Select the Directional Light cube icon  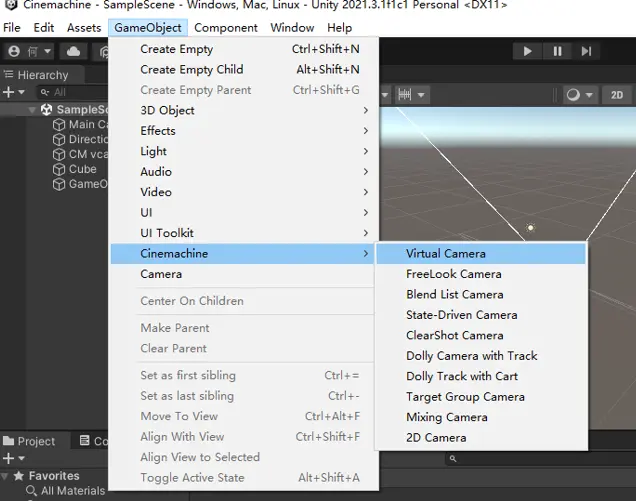(59, 140)
